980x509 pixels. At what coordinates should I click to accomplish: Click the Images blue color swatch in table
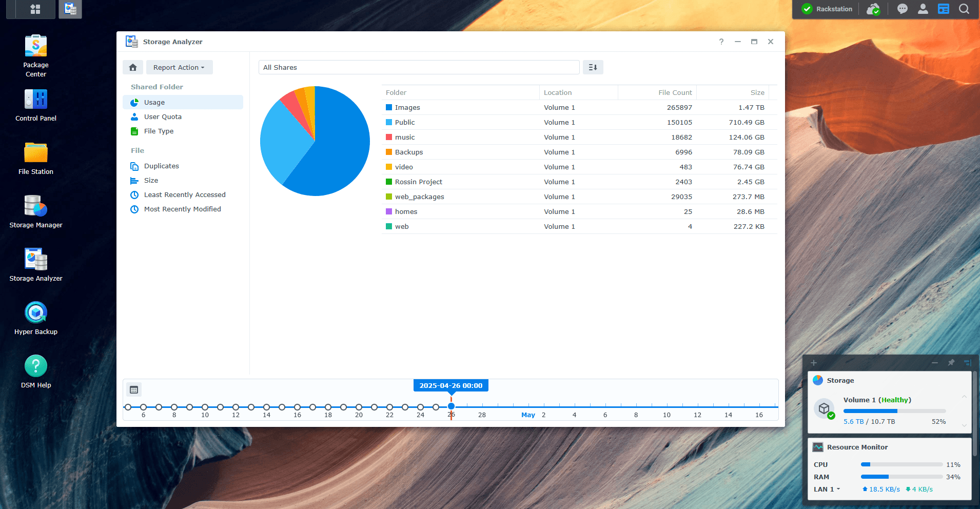tap(389, 108)
